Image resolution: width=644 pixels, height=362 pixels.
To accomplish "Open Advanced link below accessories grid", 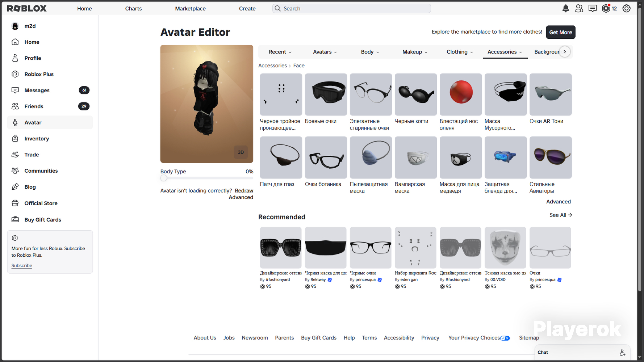I will [x=559, y=202].
